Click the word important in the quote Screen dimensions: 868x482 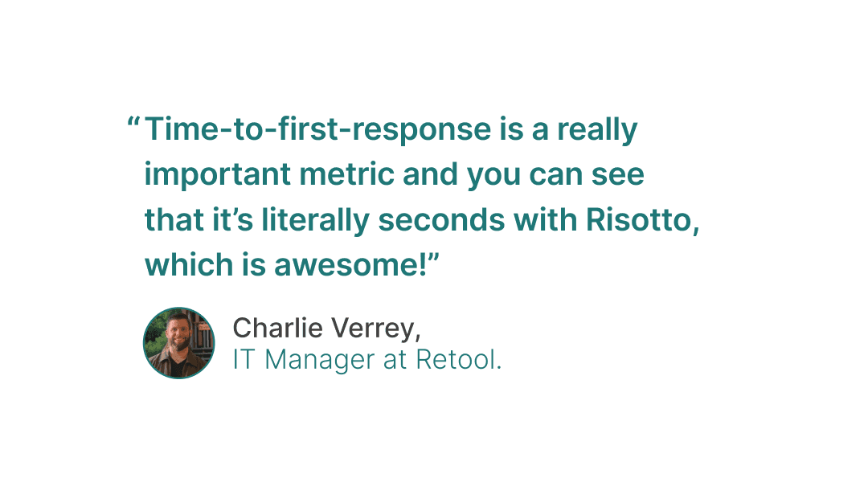point(218,175)
